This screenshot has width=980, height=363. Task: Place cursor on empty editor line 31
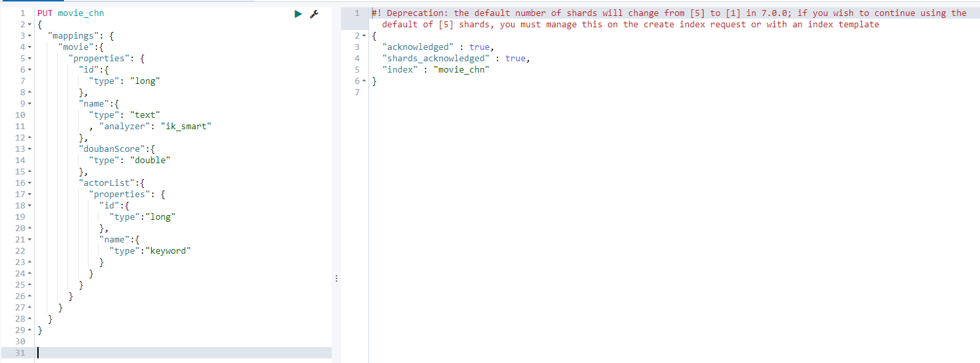point(184,353)
